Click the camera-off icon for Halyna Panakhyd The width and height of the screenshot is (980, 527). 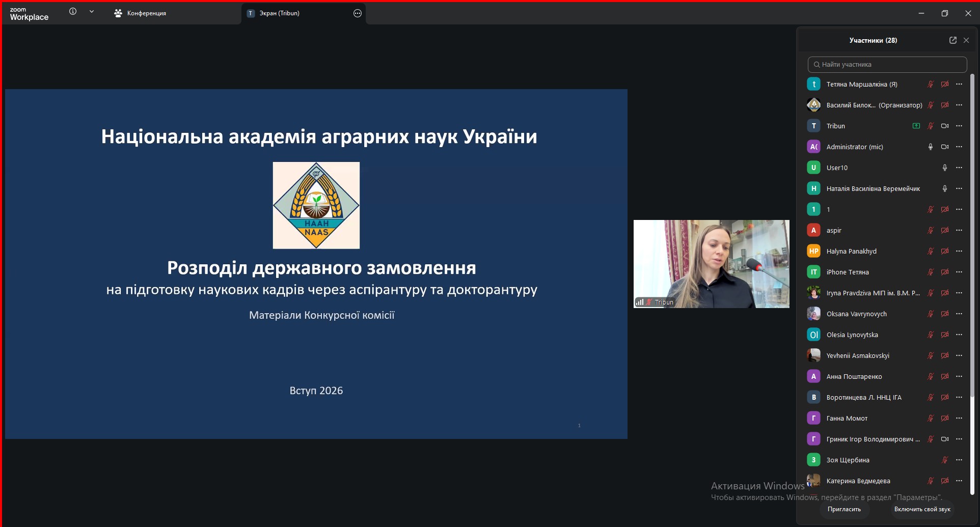945,251
